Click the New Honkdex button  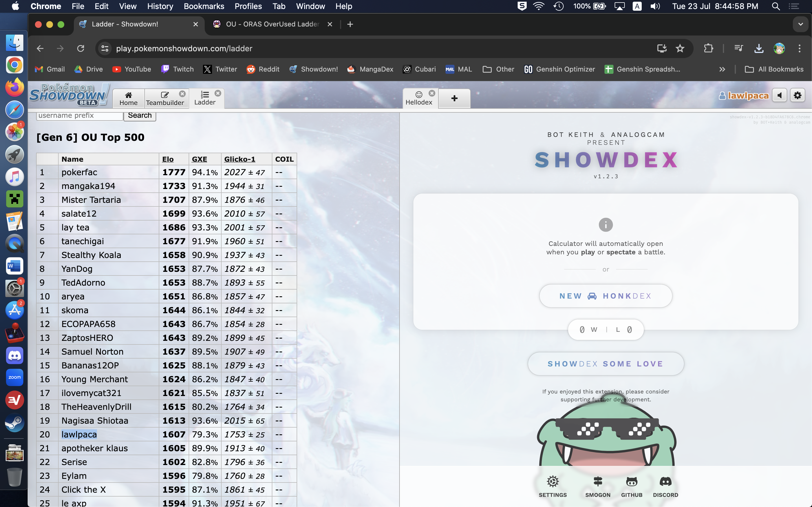(x=605, y=296)
